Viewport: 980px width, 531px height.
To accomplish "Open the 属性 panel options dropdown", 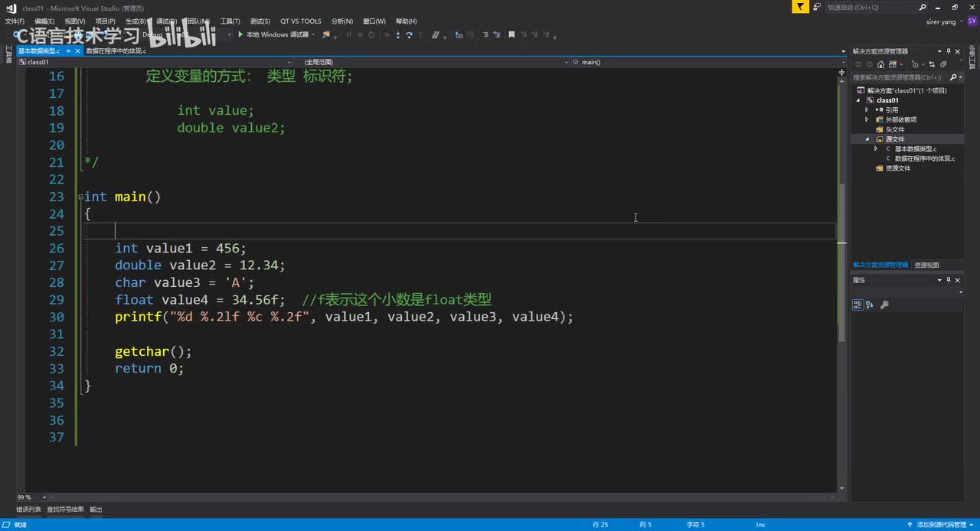I will (939, 280).
